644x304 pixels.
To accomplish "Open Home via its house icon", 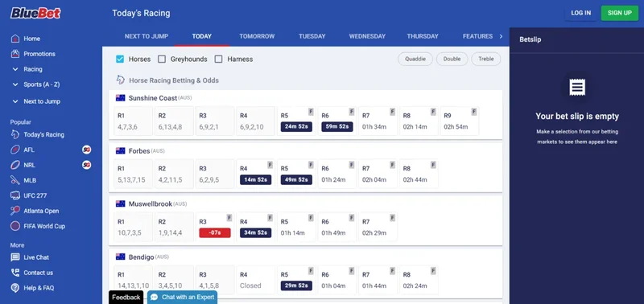I will [15, 39].
